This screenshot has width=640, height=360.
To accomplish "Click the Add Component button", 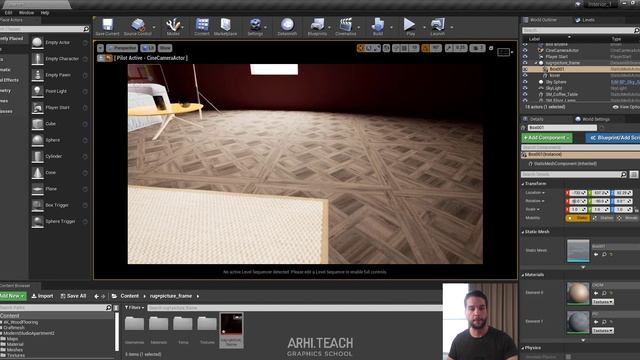I will (547, 138).
